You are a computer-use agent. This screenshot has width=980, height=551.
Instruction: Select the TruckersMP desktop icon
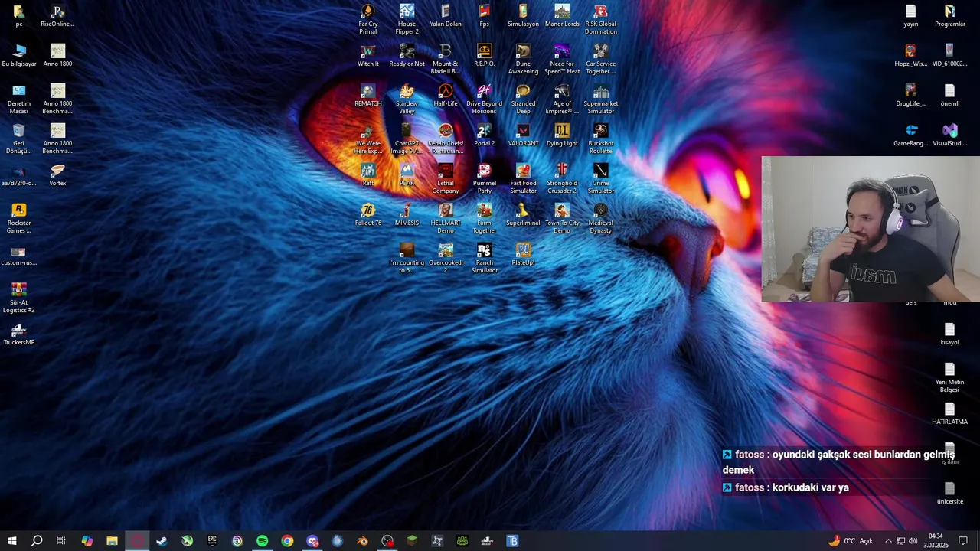[19, 334]
